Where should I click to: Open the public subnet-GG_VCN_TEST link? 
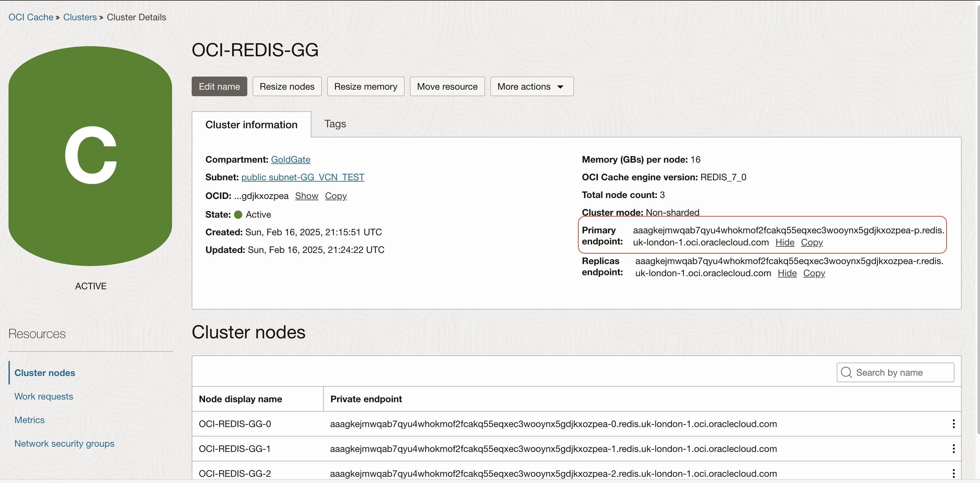click(303, 177)
